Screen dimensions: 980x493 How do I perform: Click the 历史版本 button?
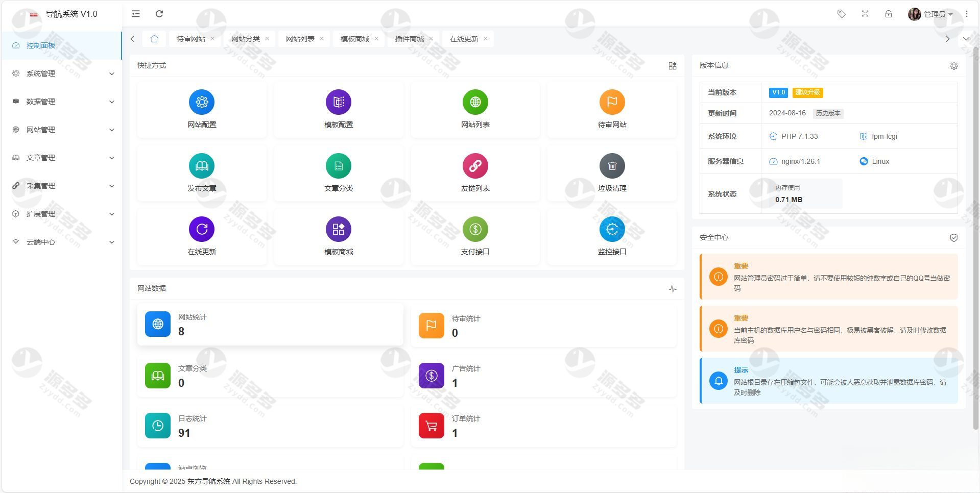point(828,113)
